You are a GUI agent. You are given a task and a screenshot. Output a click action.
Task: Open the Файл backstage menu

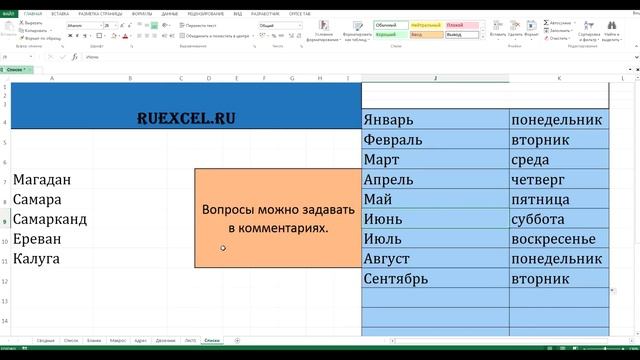click(8, 13)
